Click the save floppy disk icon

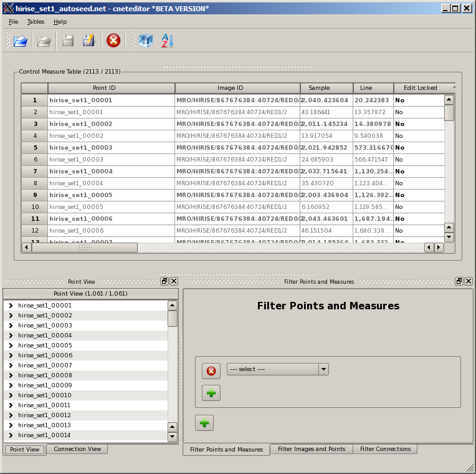click(68, 41)
